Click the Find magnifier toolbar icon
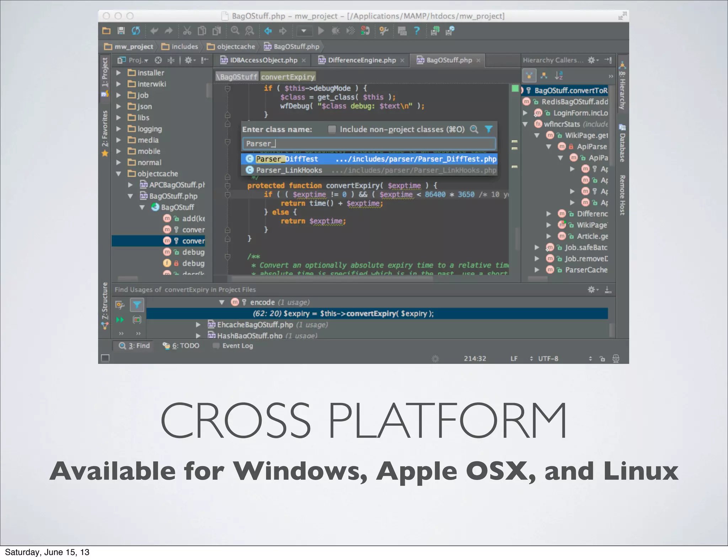 click(235, 31)
